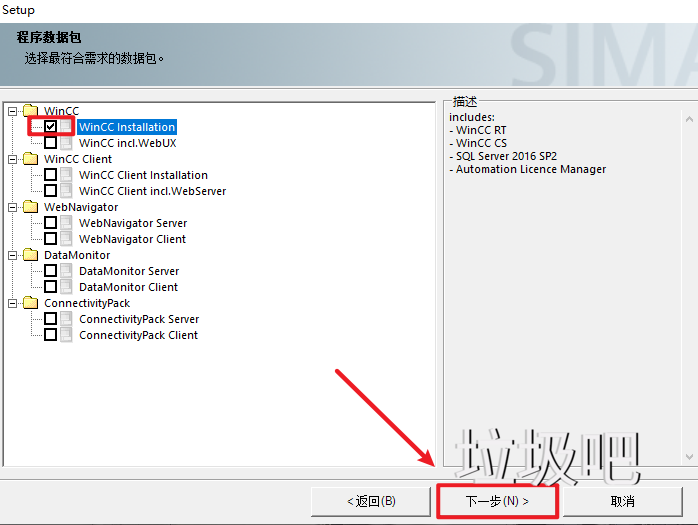Viewport: 698px width, 525px height.
Task: Click the WebNavigator folder icon
Action: click(31, 207)
